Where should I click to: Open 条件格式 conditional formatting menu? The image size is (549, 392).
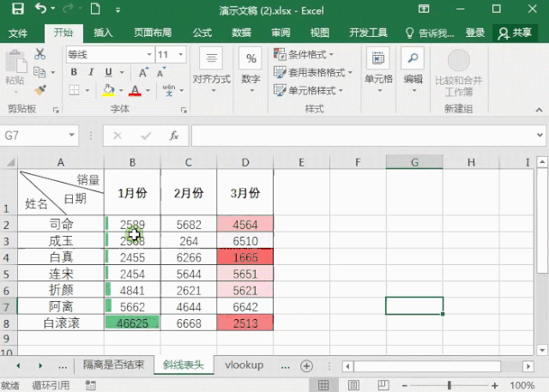pyautogui.click(x=304, y=54)
